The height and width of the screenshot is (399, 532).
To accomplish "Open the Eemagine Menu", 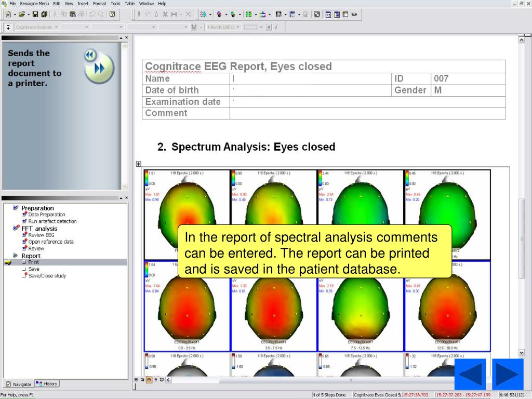I will pos(34,4).
